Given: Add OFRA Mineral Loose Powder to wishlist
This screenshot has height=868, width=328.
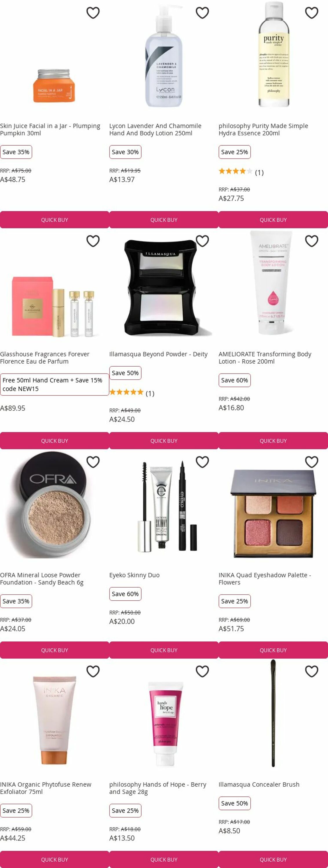Looking at the screenshot, I should [93, 462].
